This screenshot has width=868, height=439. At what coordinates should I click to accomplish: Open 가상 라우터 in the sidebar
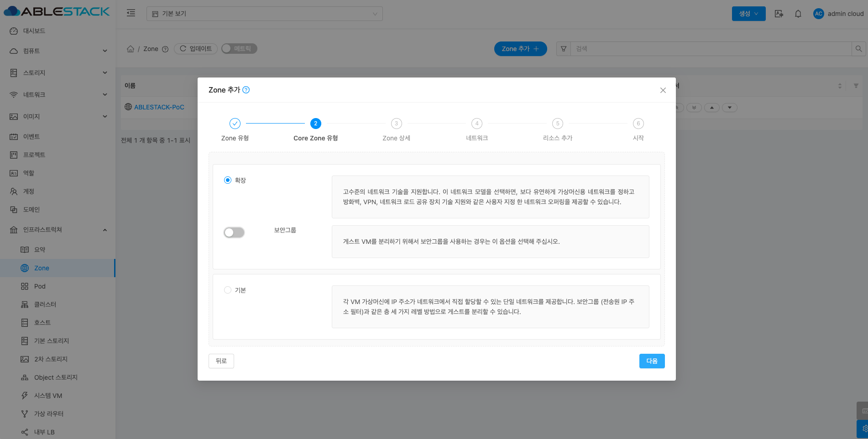[x=58, y=414]
